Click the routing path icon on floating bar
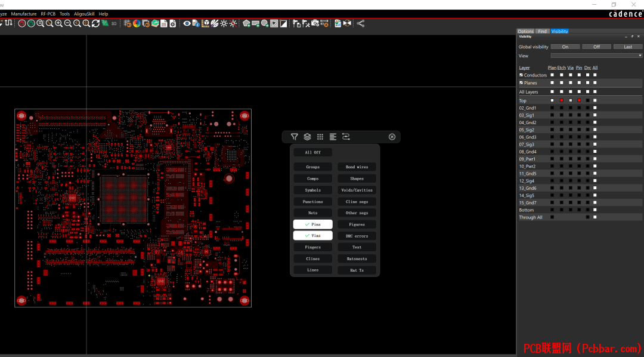 (346, 137)
